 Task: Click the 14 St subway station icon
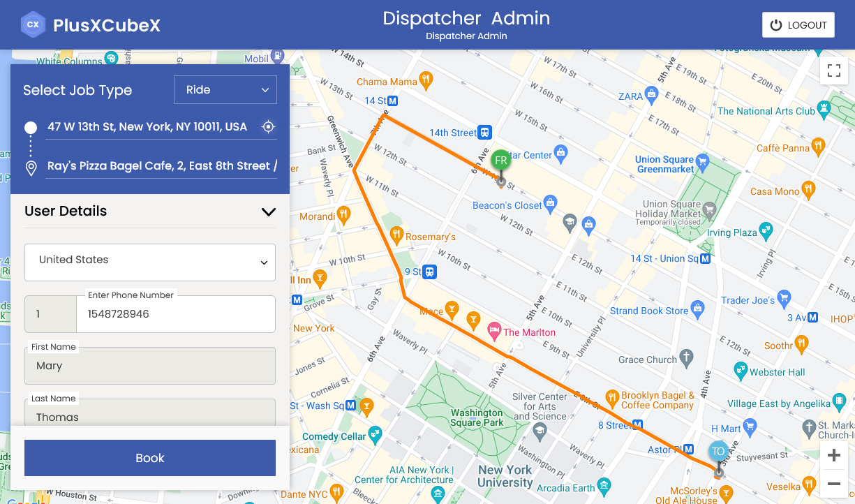click(x=393, y=101)
